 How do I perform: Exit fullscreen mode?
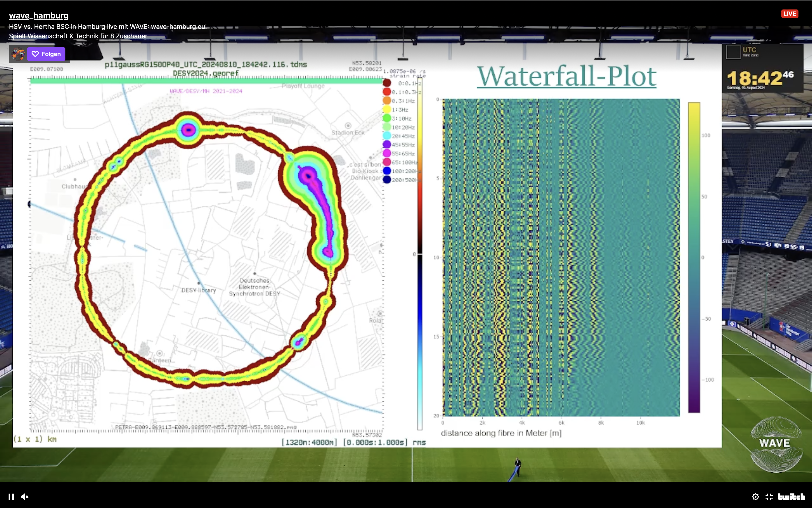tap(769, 497)
